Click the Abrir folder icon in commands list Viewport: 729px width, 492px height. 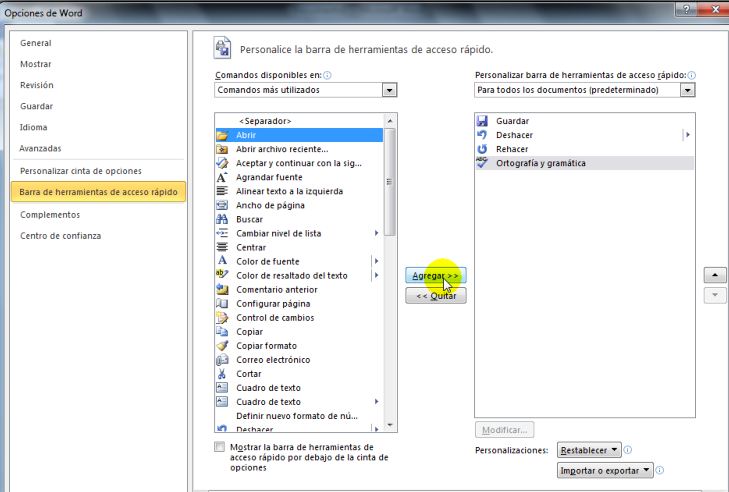222,135
